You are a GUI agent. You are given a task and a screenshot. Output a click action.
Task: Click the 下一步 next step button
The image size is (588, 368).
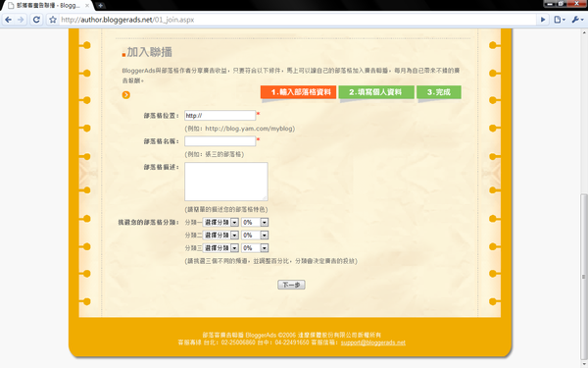point(291,285)
